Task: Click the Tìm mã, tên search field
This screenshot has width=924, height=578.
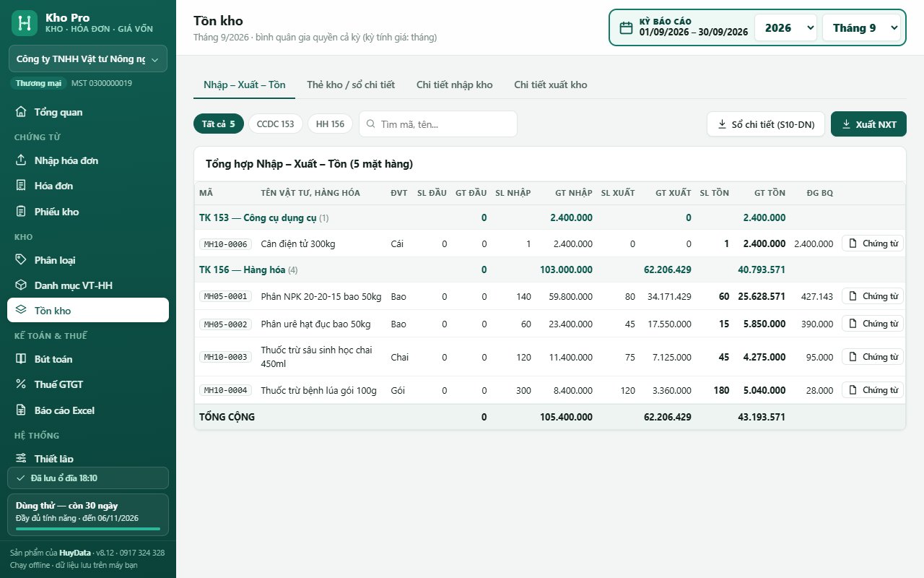Action: pyautogui.click(x=438, y=124)
